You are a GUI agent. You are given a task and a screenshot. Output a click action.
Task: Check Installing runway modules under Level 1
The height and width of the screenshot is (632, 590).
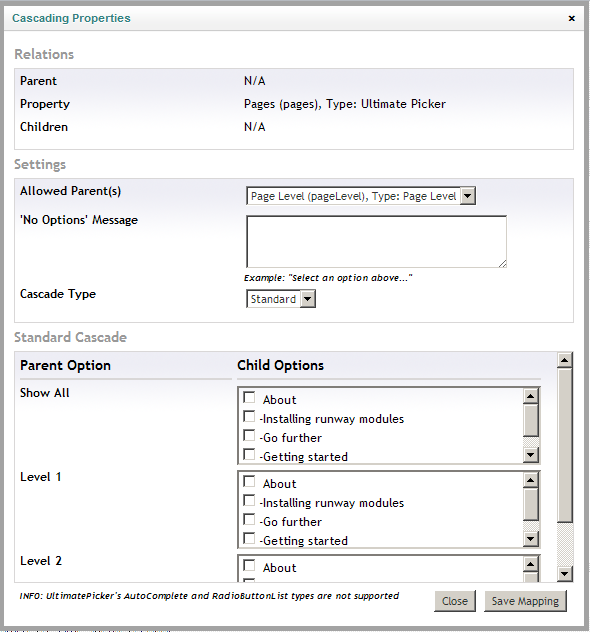pyautogui.click(x=249, y=501)
